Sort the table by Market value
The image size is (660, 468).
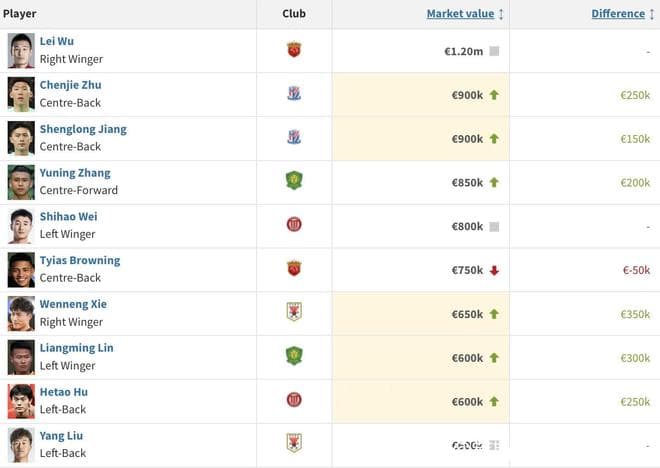click(460, 13)
